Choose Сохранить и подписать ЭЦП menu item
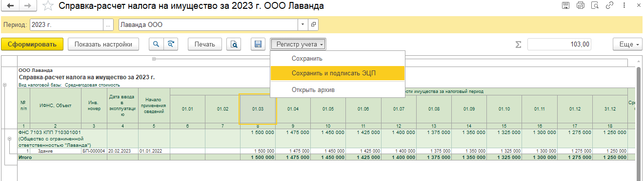 point(338,73)
